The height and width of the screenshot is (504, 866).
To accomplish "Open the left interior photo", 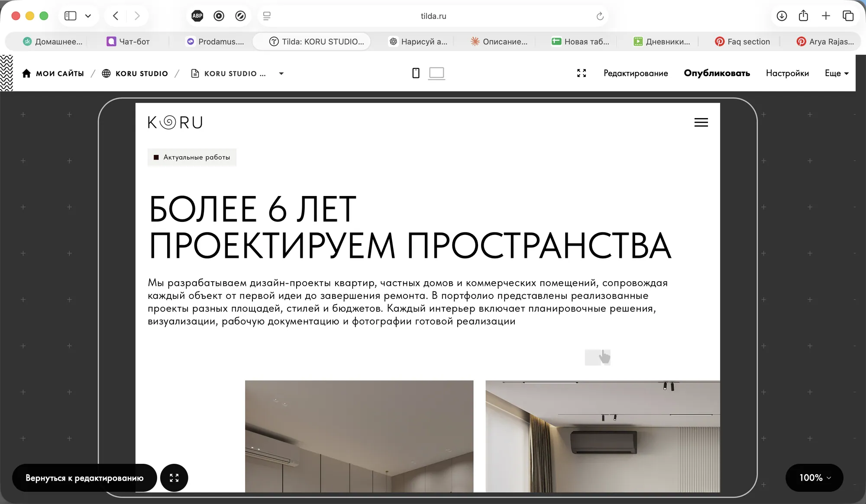I will [359, 436].
